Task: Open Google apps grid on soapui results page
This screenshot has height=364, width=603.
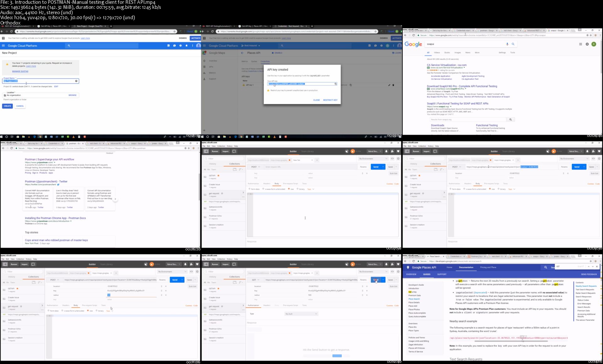Action: coord(580,44)
